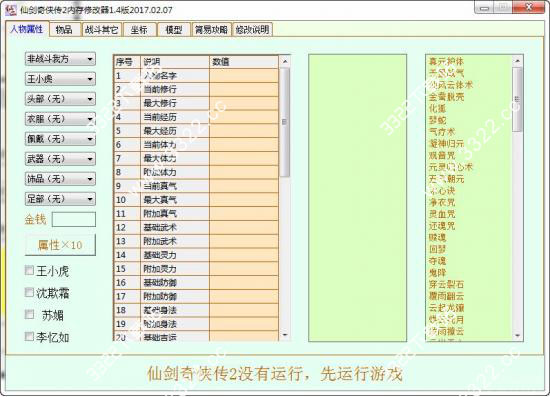The height and width of the screenshot is (397, 550).
Task: Select 真元护体 in the skill list
Action: click(x=446, y=61)
